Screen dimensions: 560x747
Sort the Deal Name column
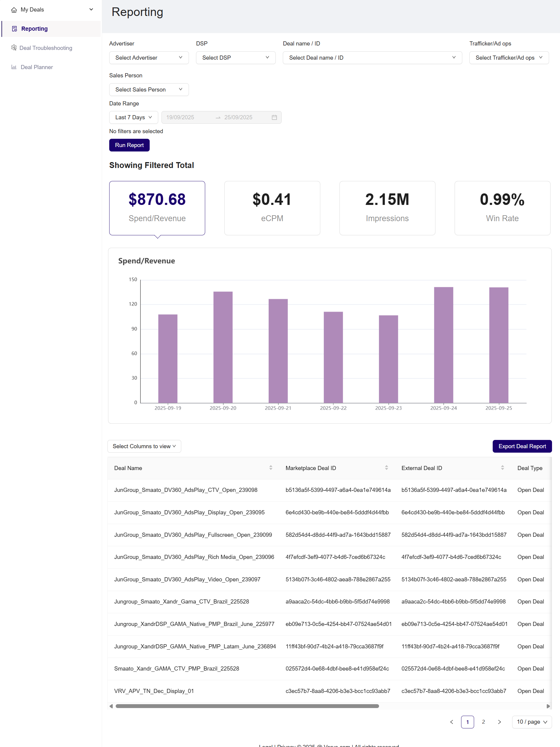coord(271,468)
